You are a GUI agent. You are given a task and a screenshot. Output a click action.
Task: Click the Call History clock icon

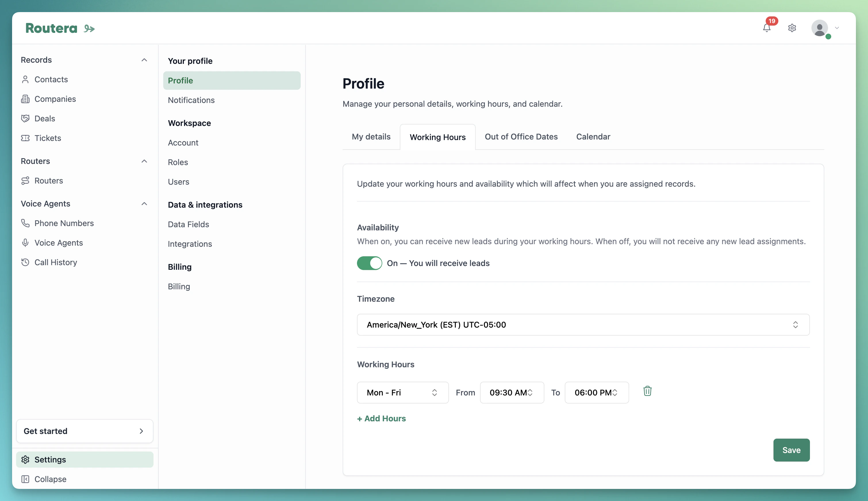[25, 262]
